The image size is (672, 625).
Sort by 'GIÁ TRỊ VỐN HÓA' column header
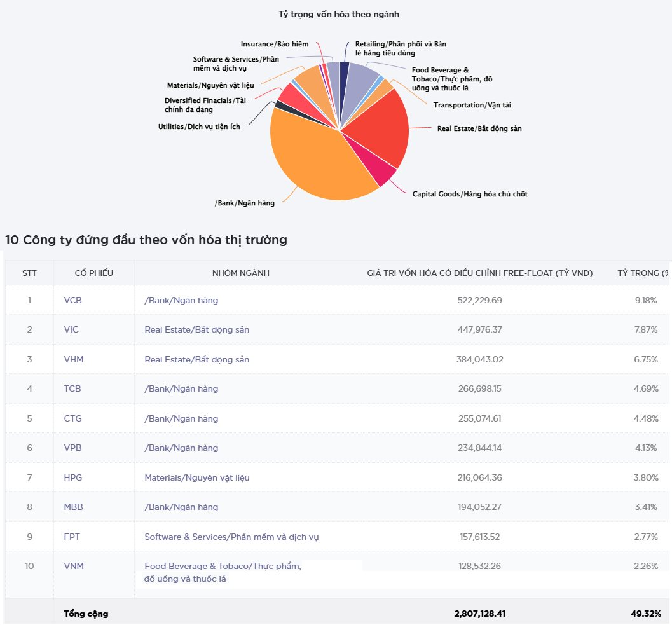479,273
